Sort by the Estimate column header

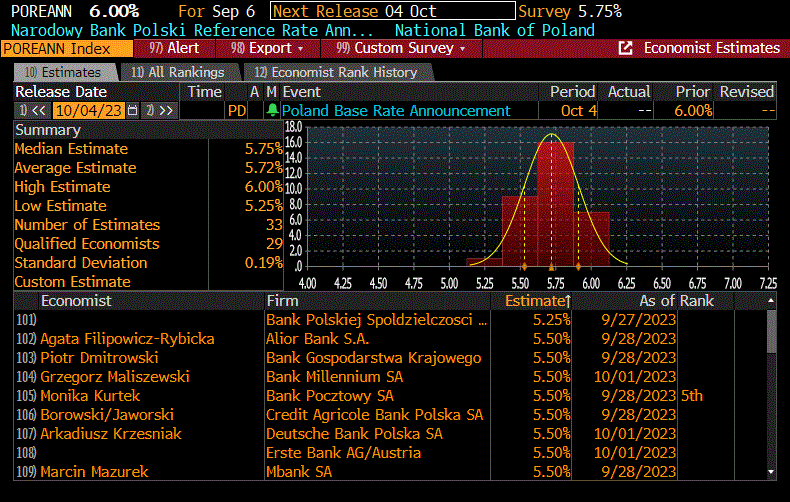coord(537,301)
